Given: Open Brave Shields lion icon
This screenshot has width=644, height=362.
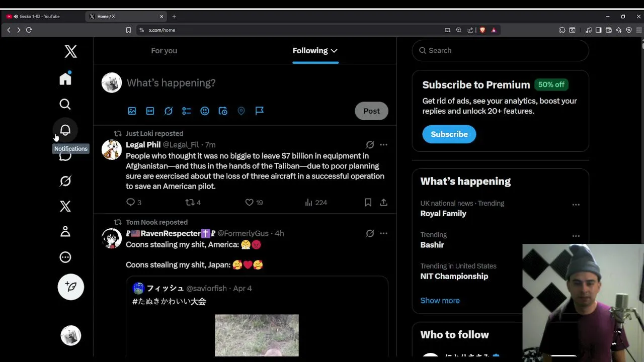Looking at the screenshot, I should 482,30.
